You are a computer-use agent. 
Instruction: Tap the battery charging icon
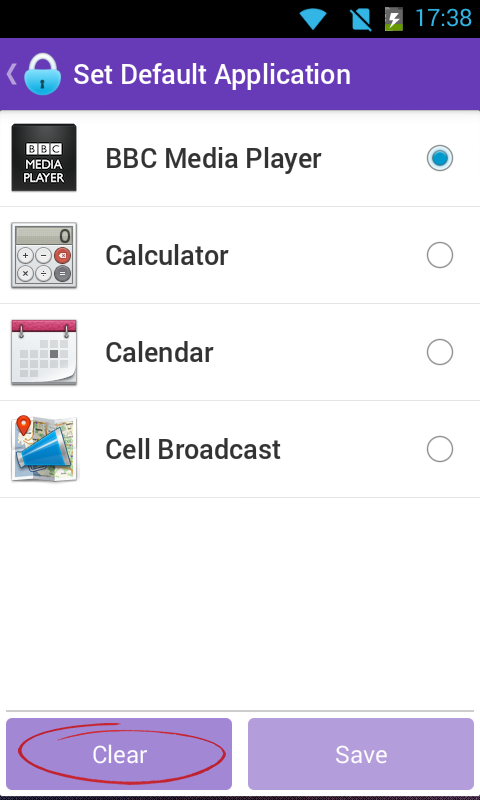click(393, 19)
